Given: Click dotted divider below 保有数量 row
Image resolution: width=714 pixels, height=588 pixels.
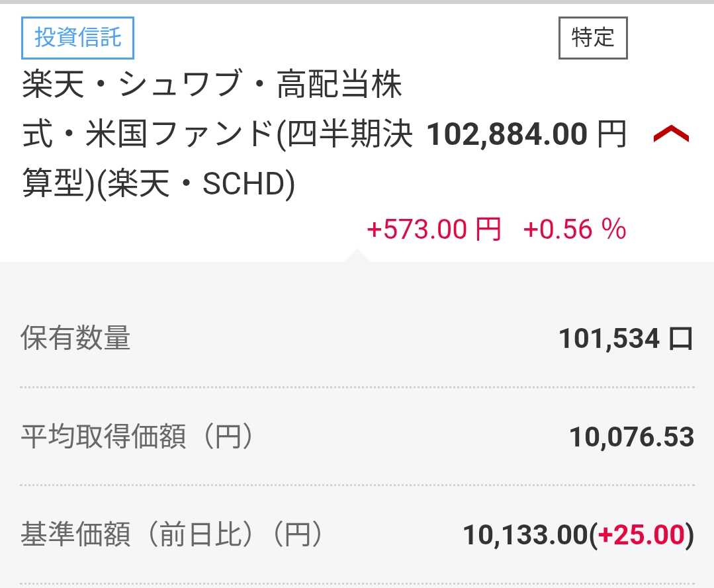Looking at the screenshot, I should pyautogui.click(x=357, y=387).
